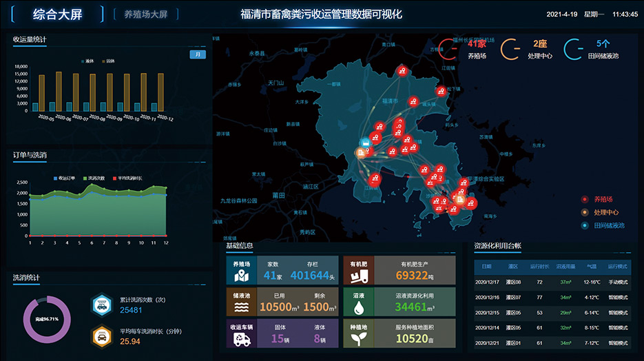
Task: Hide the 收运订单 series in the area chart legend
Action: (x=64, y=178)
